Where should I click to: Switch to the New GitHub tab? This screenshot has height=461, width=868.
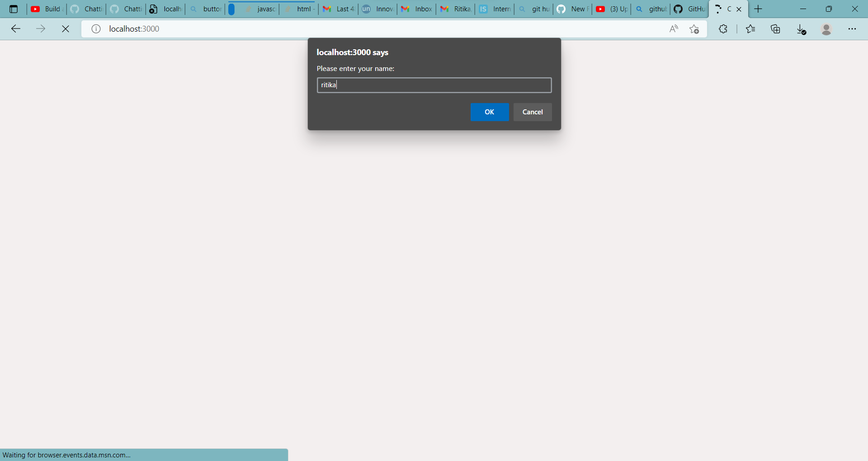(573, 9)
